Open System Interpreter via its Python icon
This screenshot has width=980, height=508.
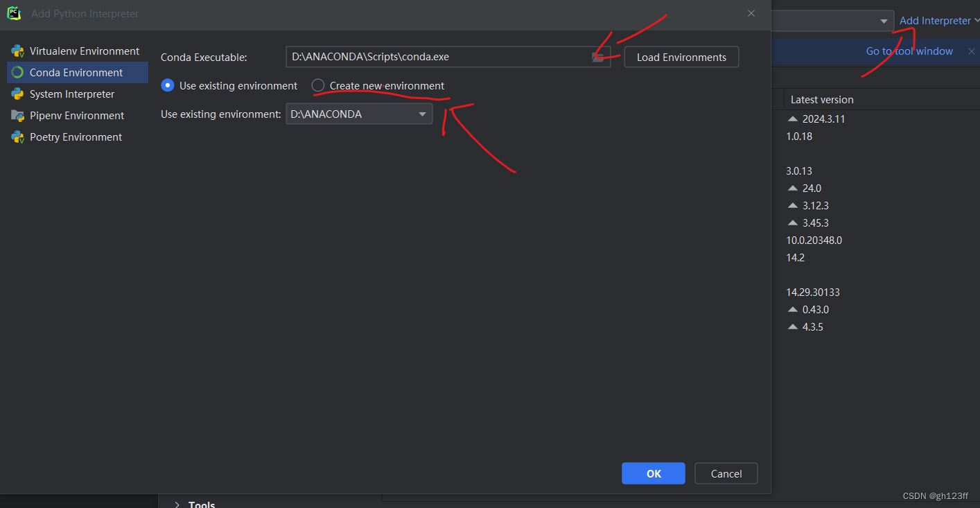(17, 94)
